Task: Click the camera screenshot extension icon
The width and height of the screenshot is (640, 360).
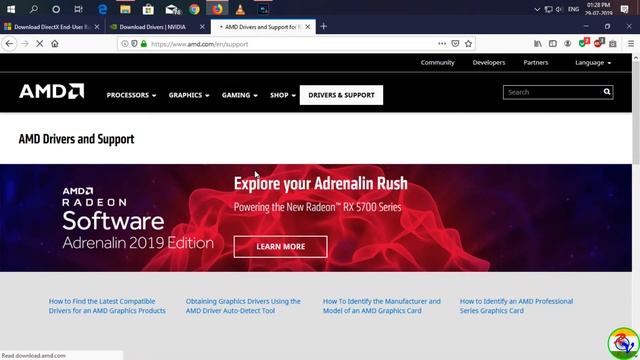Action: 613,44
